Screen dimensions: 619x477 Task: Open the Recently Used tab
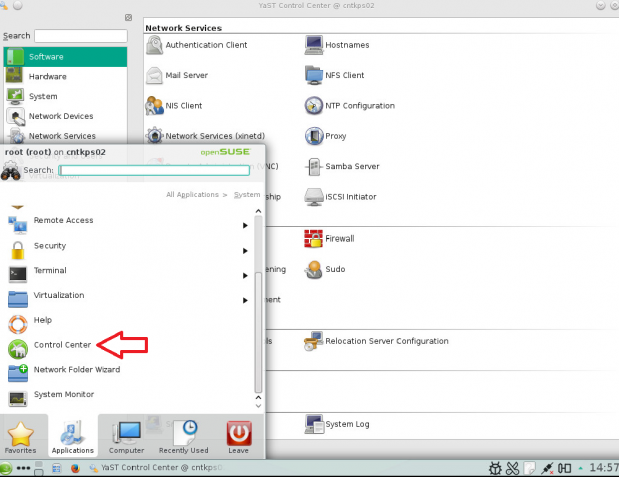coord(183,437)
